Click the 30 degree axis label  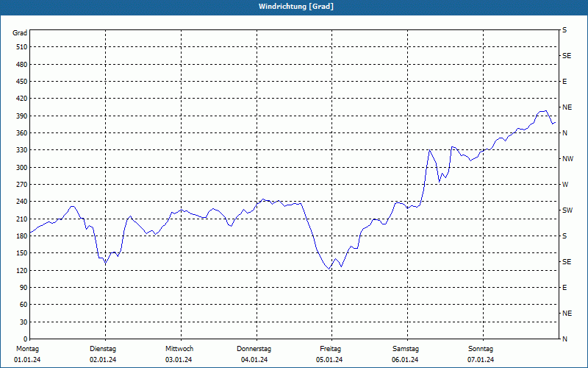tap(24, 322)
